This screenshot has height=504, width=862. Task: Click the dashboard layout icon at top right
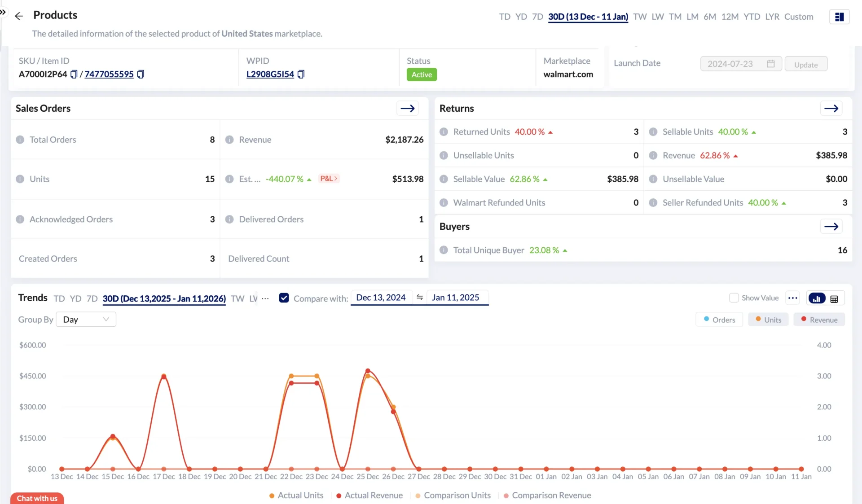click(x=839, y=17)
